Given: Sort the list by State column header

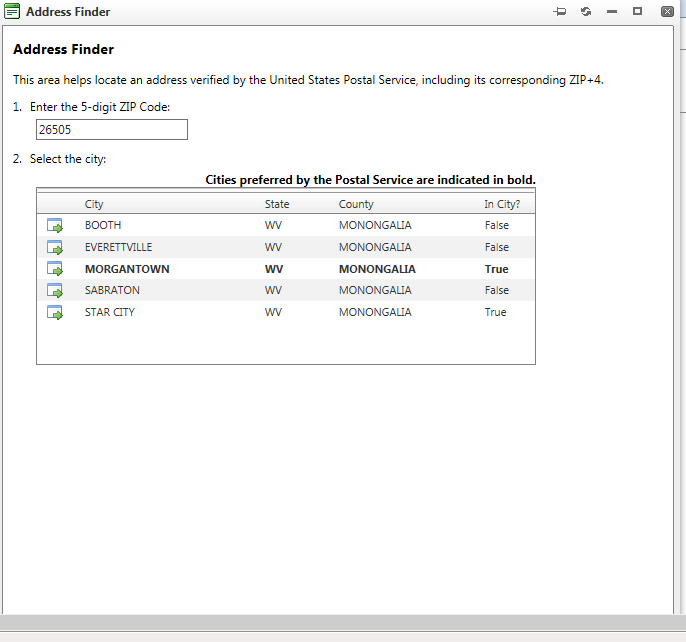Looking at the screenshot, I should point(277,204).
